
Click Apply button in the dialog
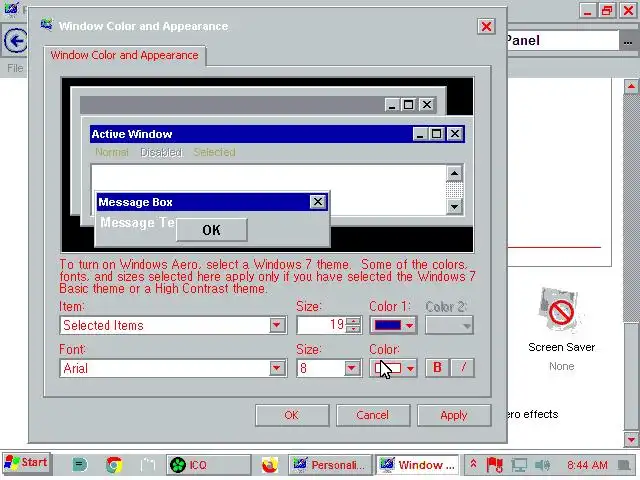coord(453,415)
